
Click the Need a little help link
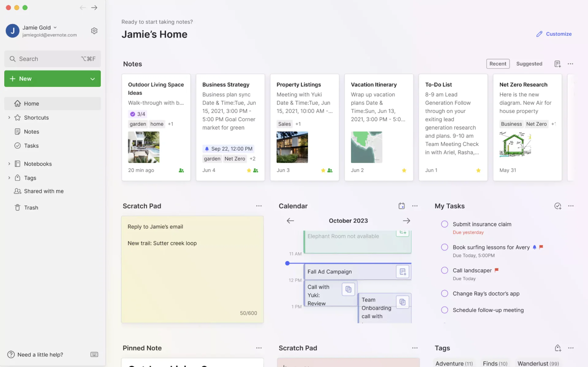(x=35, y=354)
